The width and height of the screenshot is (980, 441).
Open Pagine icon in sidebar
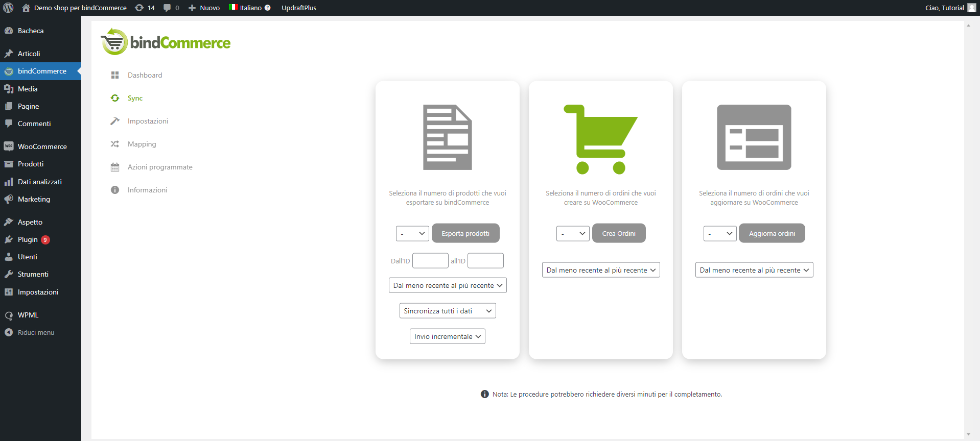(x=9, y=106)
